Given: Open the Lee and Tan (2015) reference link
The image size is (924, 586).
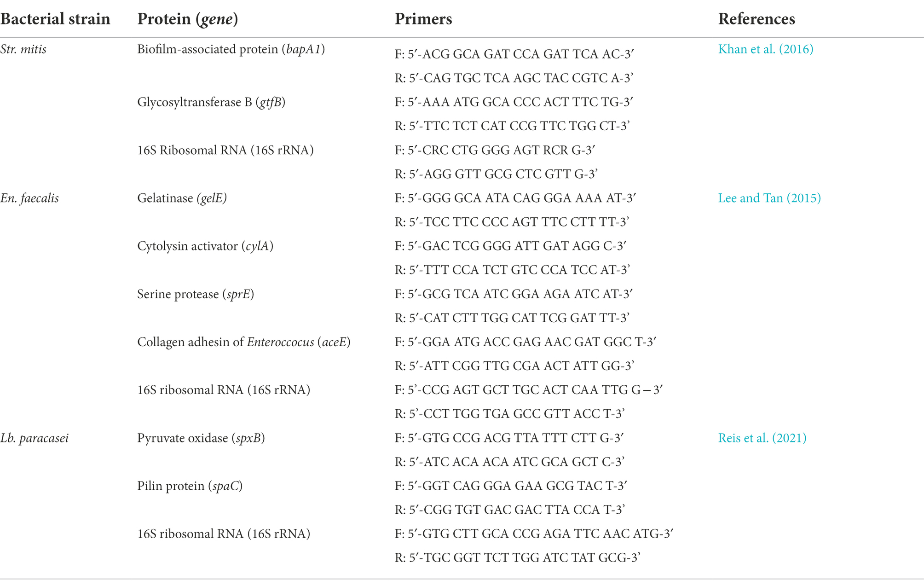Looking at the screenshot, I should click(769, 198).
